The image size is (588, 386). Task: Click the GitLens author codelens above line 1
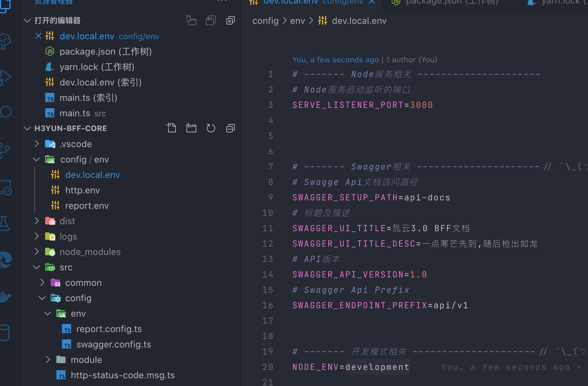tap(365, 60)
